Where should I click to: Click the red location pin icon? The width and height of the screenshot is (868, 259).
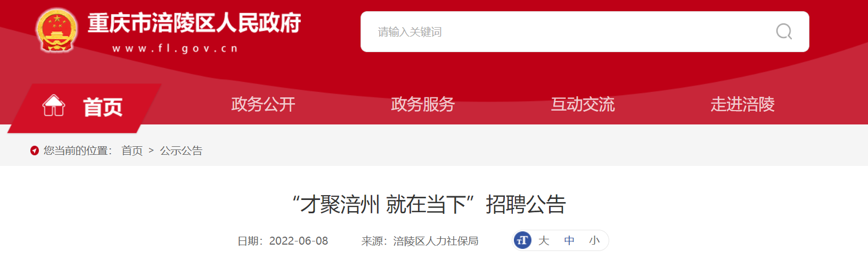click(35, 151)
